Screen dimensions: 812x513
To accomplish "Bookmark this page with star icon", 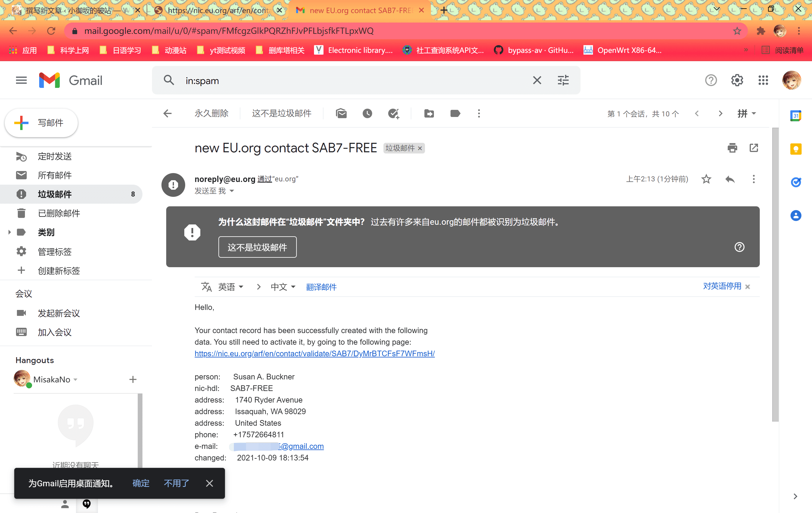I will [737, 31].
